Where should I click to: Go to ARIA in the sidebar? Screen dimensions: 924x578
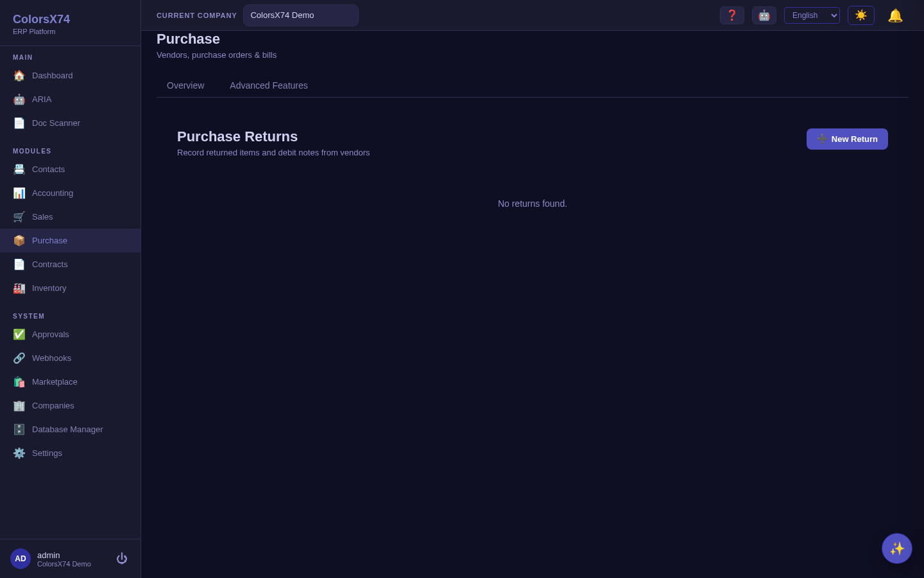70,100
